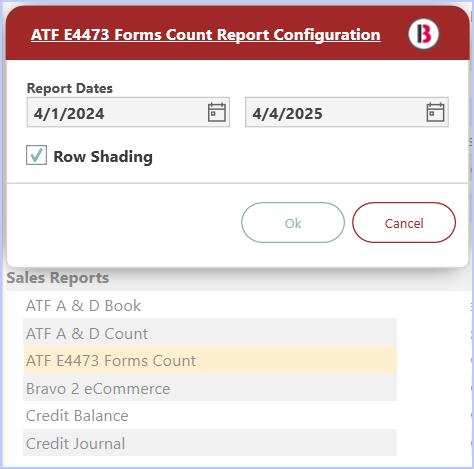Viewport: 474px width, 469px height.
Task: Toggle the Row Shading checkbox
Action: 36,155
